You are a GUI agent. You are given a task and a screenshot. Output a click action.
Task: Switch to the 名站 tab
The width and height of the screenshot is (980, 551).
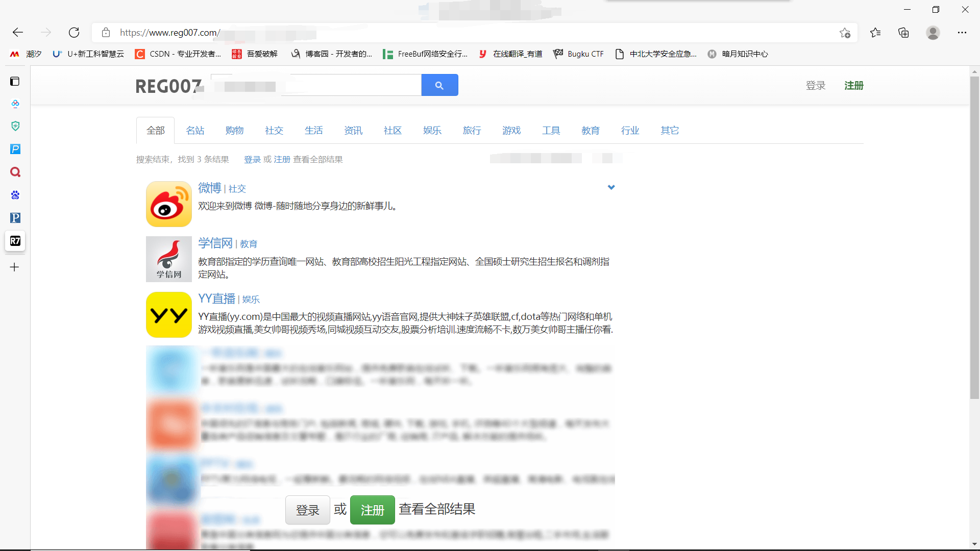coord(195,131)
